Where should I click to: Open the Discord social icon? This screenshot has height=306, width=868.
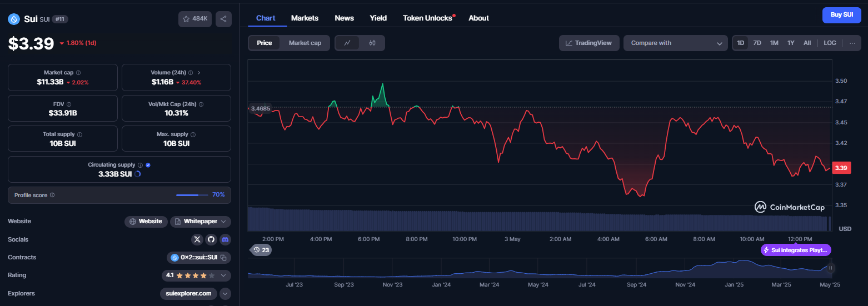coord(225,239)
